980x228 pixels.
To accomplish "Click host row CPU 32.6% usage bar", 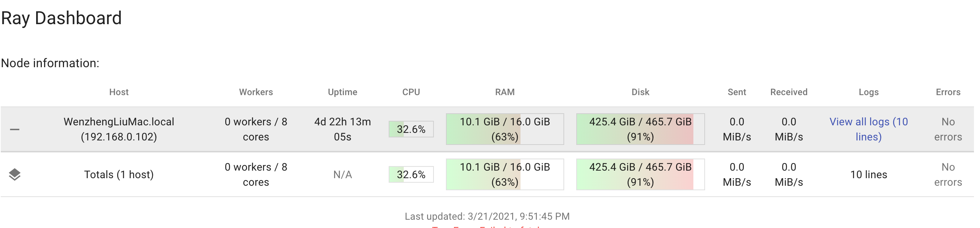I will 411,129.
